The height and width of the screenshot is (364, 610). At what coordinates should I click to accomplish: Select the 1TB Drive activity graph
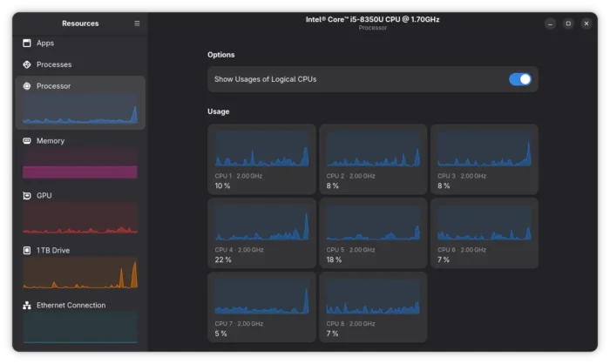tap(80, 273)
